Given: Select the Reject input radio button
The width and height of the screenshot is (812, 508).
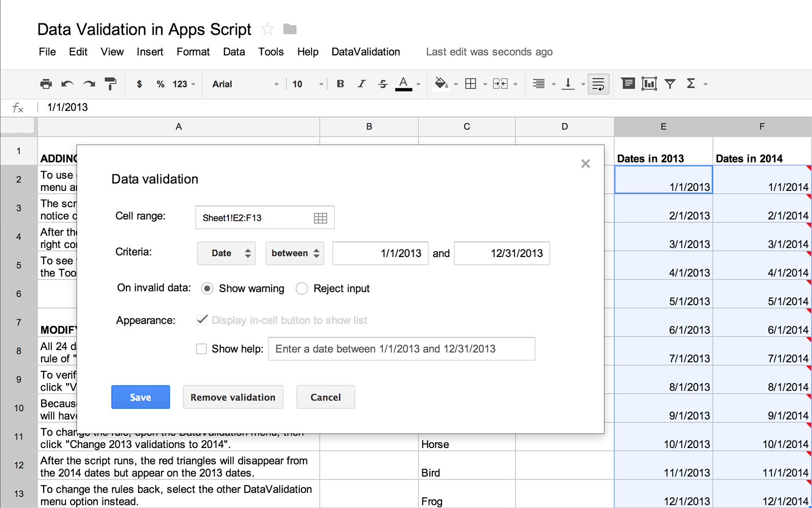Looking at the screenshot, I should click(302, 288).
